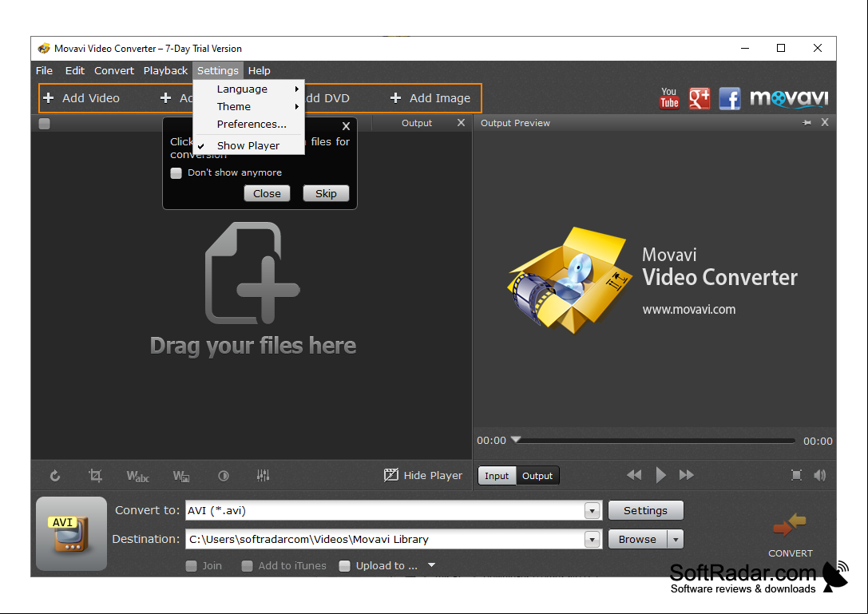Screen dimensions: 868x614
Task: Mute audio with the speaker icon
Action: tap(820, 475)
